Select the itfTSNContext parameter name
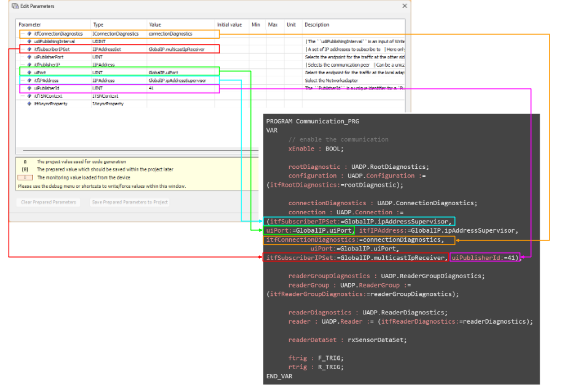The height and width of the screenshot is (392, 567). (x=48, y=96)
